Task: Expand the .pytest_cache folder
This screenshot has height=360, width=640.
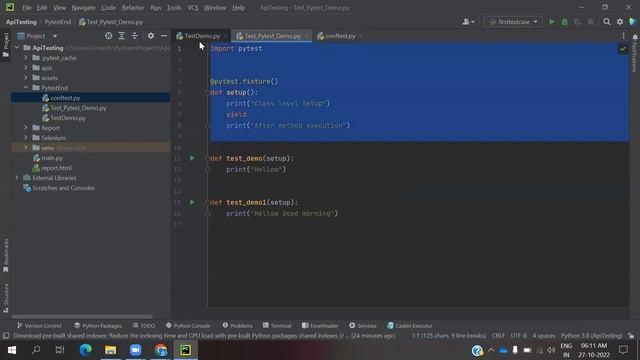Action: 26,58
